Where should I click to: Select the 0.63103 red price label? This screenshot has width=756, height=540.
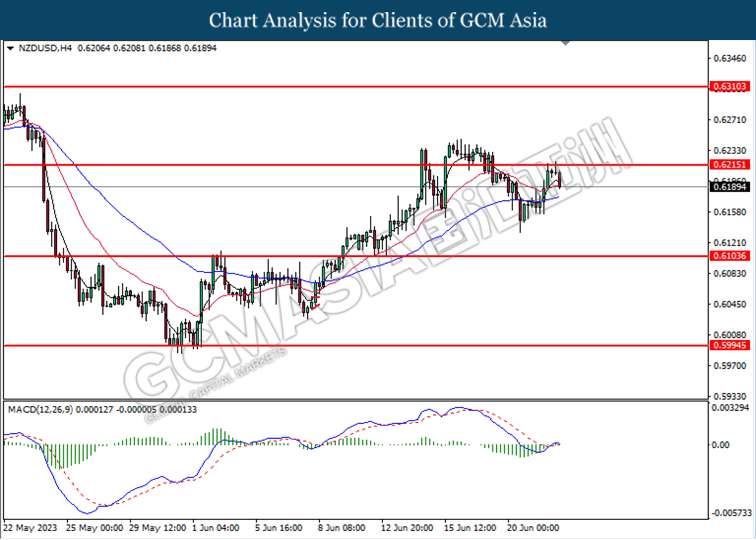pyautogui.click(x=730, y=87)
